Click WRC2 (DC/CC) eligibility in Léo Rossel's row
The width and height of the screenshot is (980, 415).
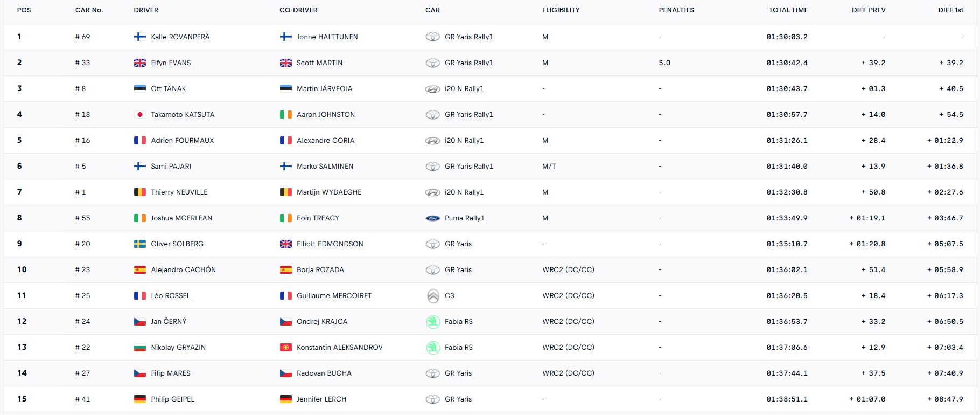[x=568, y=296]
